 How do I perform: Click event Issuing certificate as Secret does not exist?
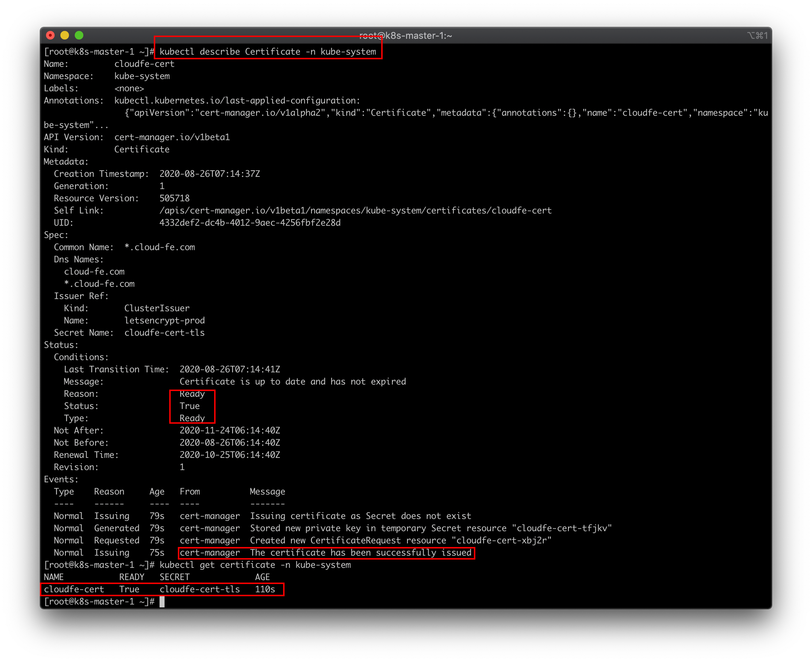(x=360, y=516)
